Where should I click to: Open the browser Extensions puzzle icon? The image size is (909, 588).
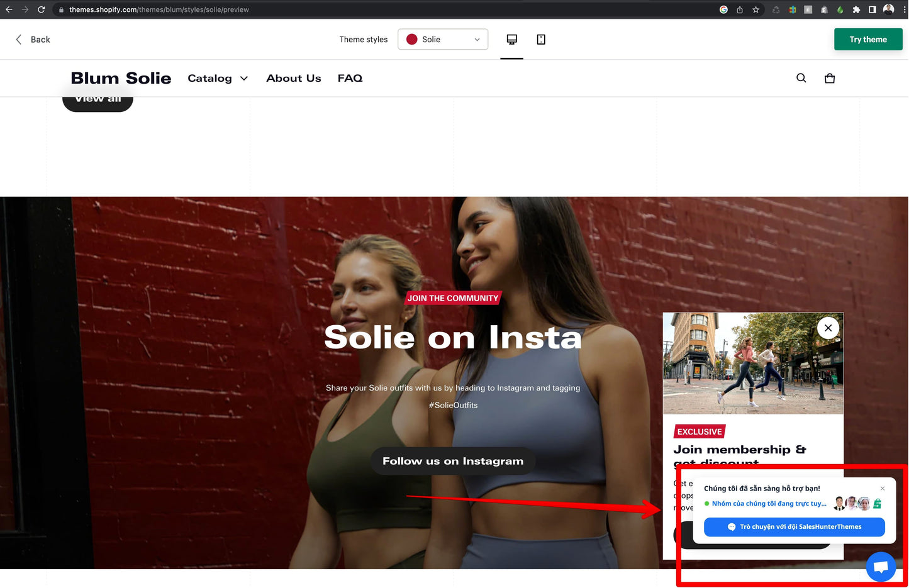click(x=856, y=9)
